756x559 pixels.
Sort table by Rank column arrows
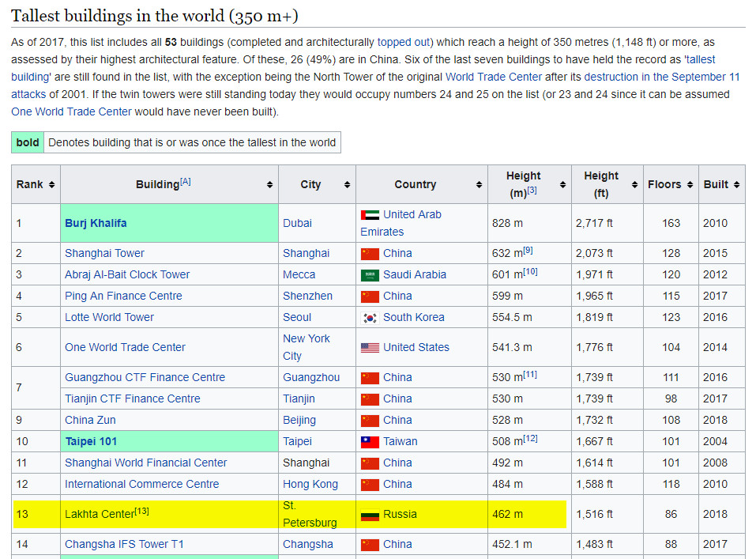(51, 184)
